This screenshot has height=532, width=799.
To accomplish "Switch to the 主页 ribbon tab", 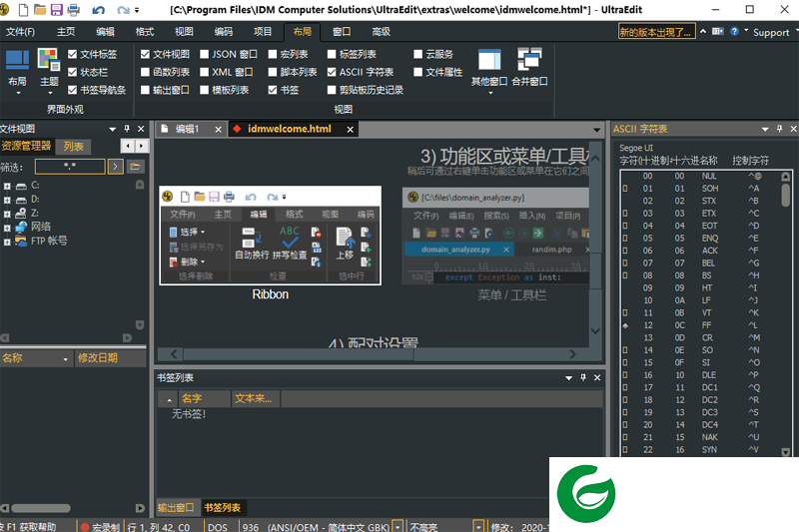I will (66, 32).
